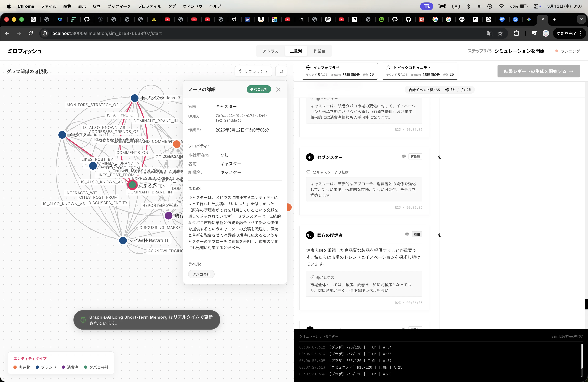This screenshot has height=382, width=588.
Task: Switch to the アトラス view tab
Action: coord(270,51)
